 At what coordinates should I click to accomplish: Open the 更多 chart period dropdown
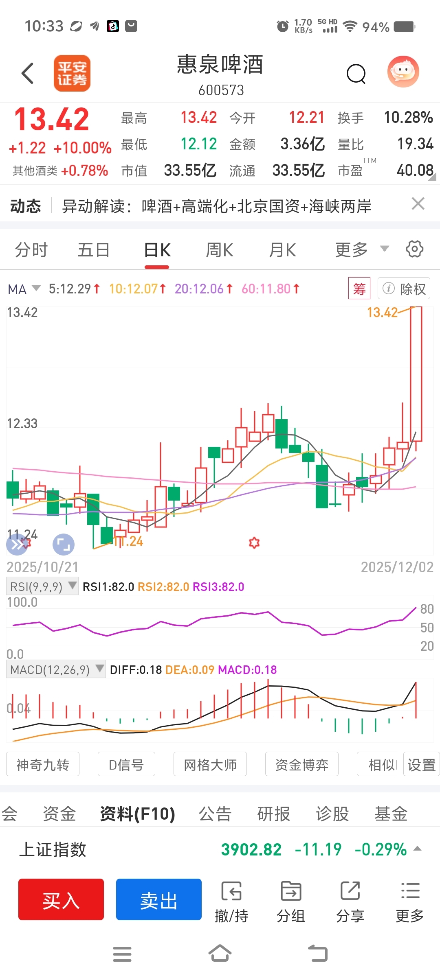pyautogui.click(x=362, y=249)
